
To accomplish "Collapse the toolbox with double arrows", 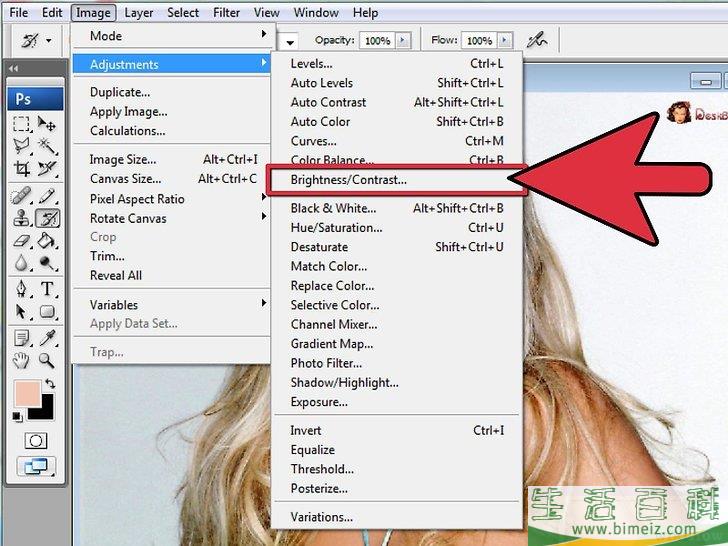I will tap(13, 69).
